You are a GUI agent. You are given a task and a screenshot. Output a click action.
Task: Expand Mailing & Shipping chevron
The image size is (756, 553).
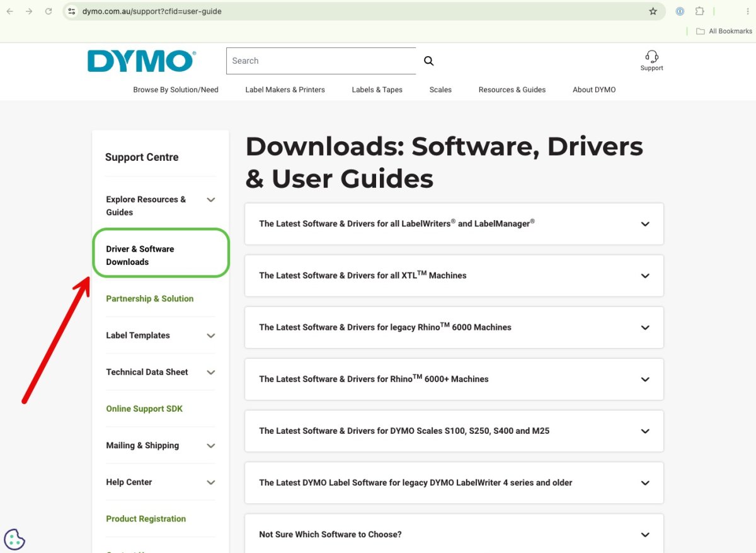[211, 446]
